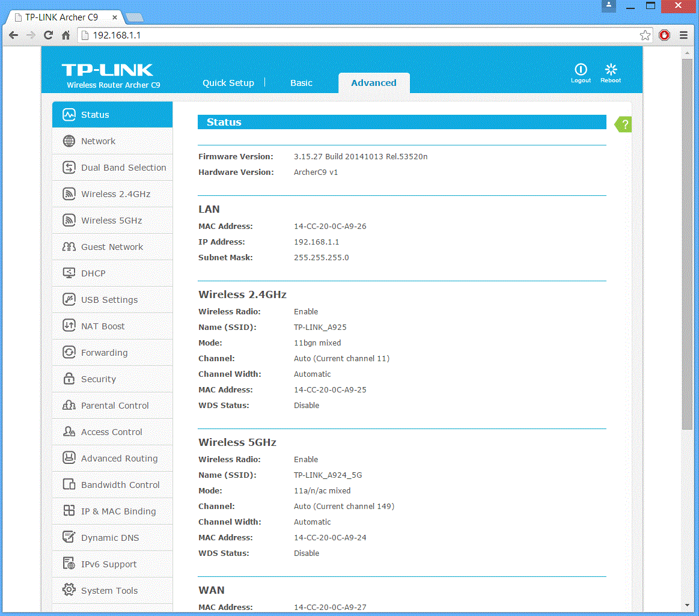Click LAN MAC address 14-CC-20-0C-A9-26

(x=330, y=227)
